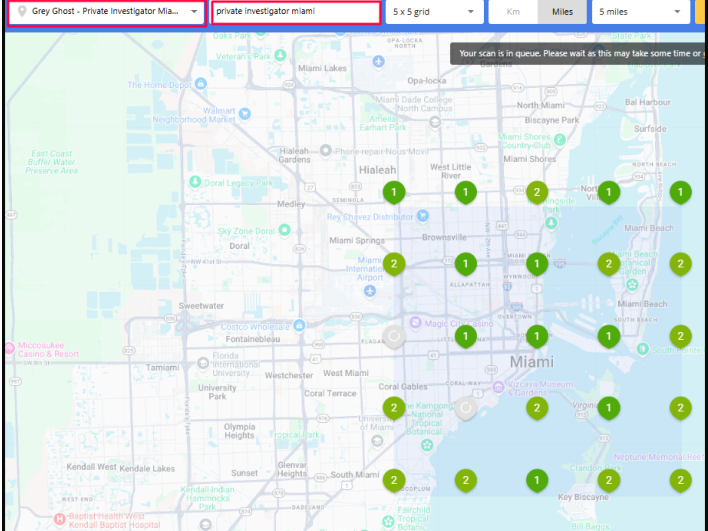
Task: Click the keyword field with private investigator miami
Action: tap(296, 12)
